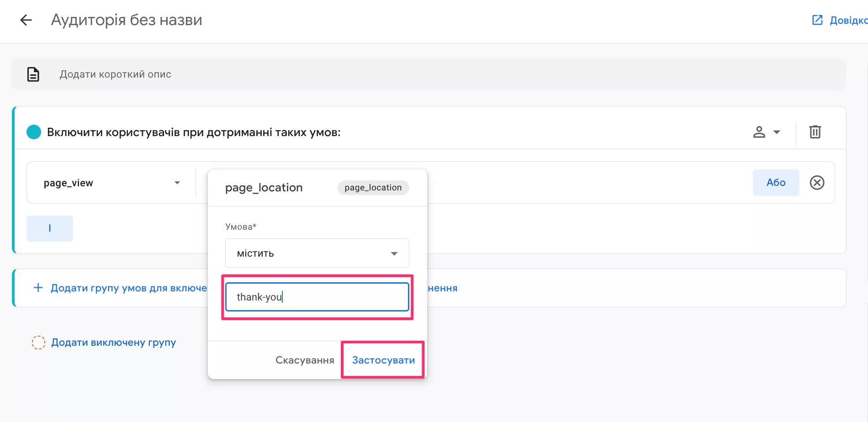Image resolution: width=868 pixels, height=422 pixels.
Task: Click the plus icon to add condition group
Action: 38,288
